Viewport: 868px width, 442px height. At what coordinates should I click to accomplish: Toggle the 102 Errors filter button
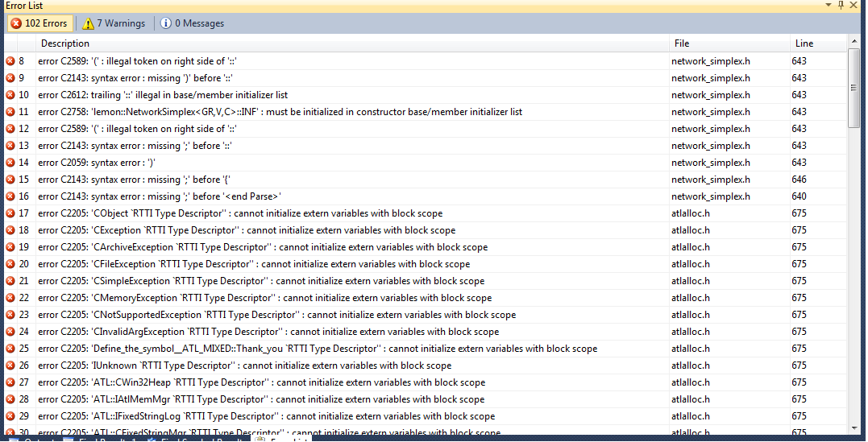[x=39, y=23]
